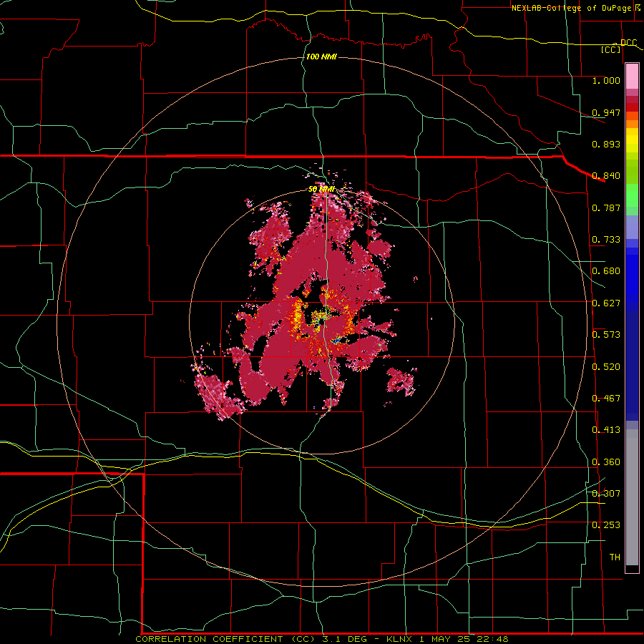Click the 0.253 scale value
Screen dimensions: 644x644
(x=606, y=525)
